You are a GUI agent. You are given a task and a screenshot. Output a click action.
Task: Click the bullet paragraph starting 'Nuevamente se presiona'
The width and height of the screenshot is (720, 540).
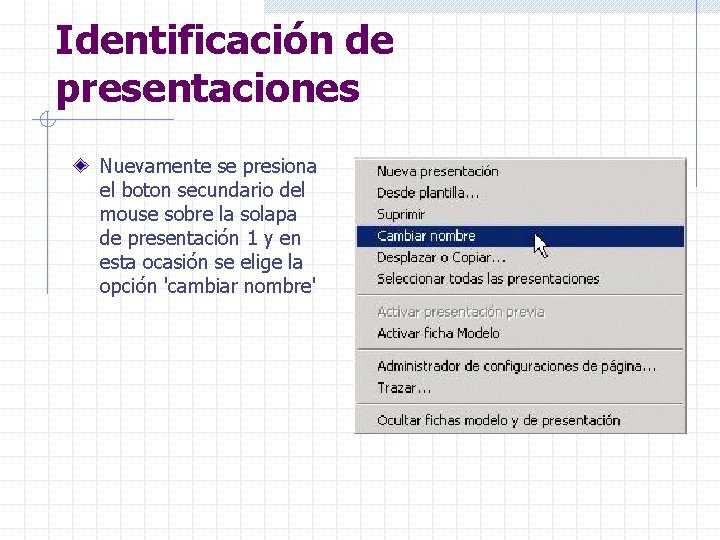pos(208,226)
